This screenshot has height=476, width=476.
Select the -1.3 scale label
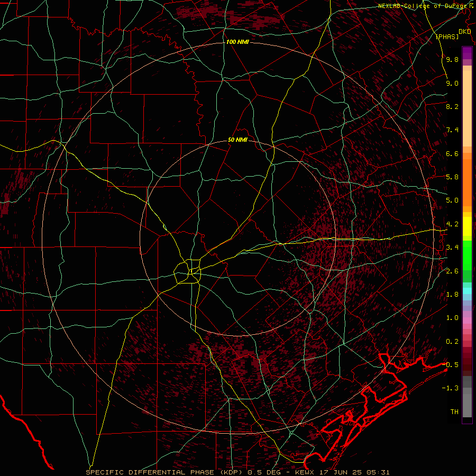click(450, 388)
